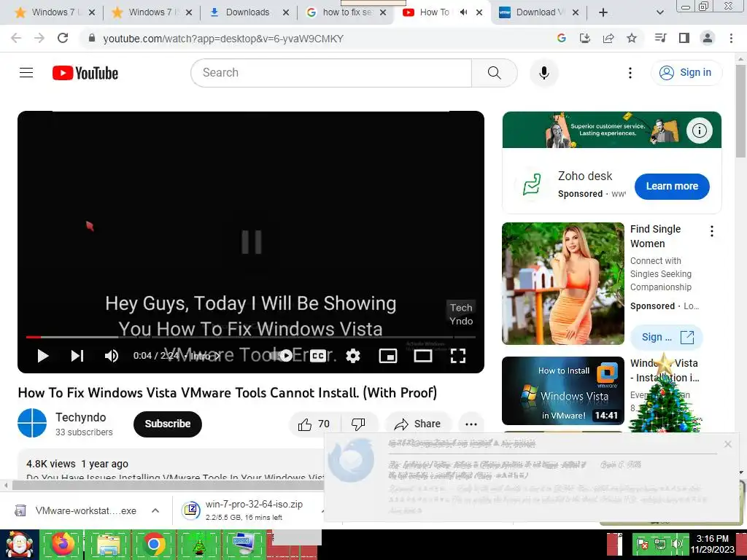The height and width of the screenshot is (560, 747).
Task: Enter full screen mode
Action: pos(458,356)
